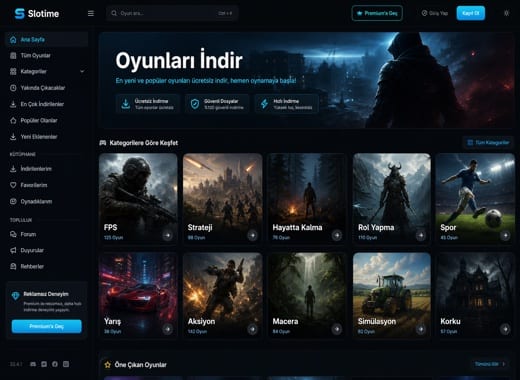This screenshot has width=520, height=380.
Task: Open Duyurular announcements
Action: click(x=47, y=251)
